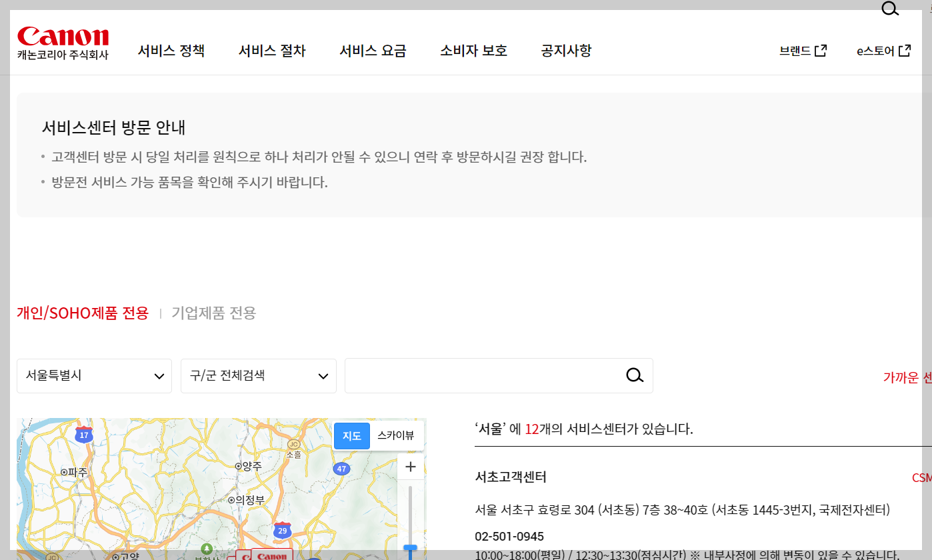Click the 가까운 센터 link on the right

pos(907,377)
